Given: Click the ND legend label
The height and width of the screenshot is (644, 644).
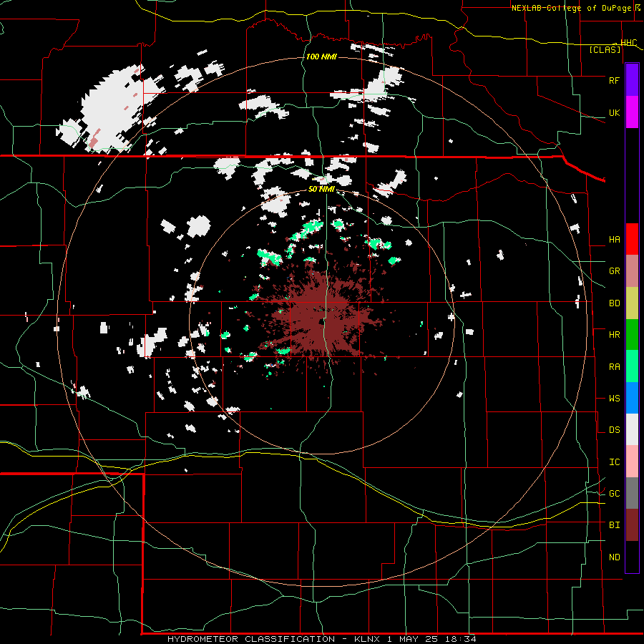Looking at the screenshot, I should click(614, 557).
